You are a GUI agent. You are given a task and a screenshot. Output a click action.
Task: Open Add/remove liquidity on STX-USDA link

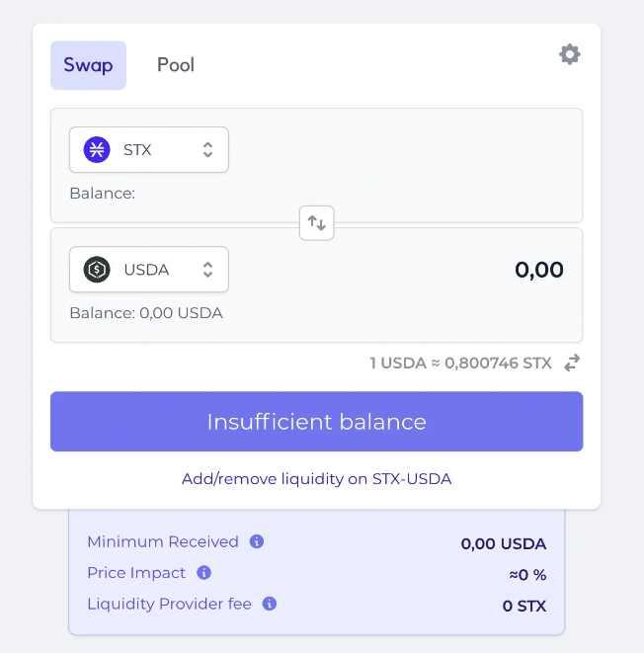(x=316, y=479)
